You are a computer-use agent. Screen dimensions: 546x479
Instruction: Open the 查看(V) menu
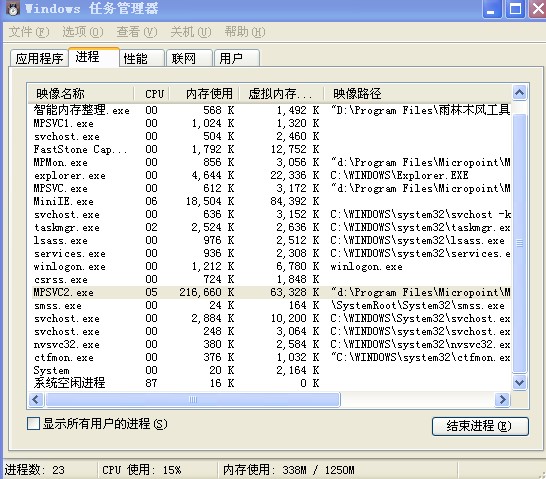[x=137, y=32]
